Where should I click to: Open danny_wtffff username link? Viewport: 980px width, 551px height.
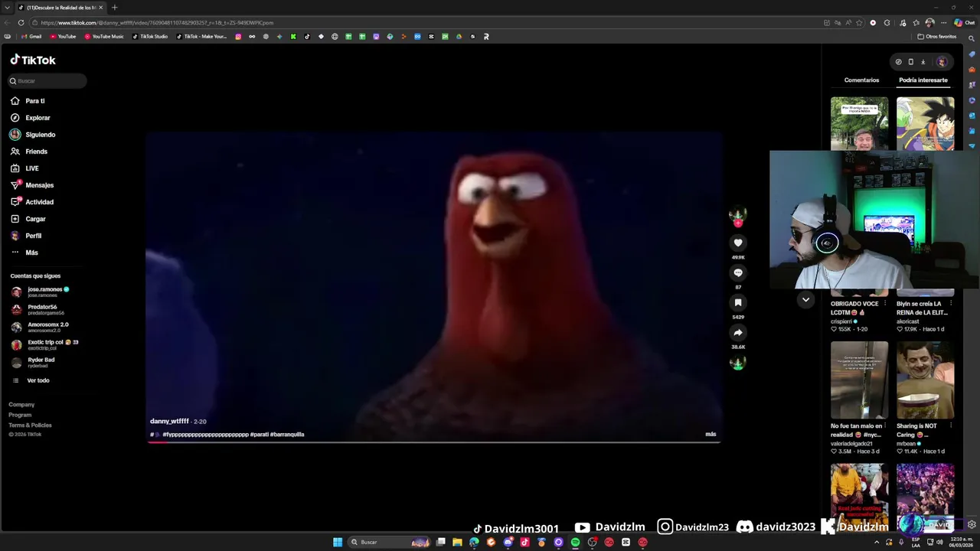(169, 421)
